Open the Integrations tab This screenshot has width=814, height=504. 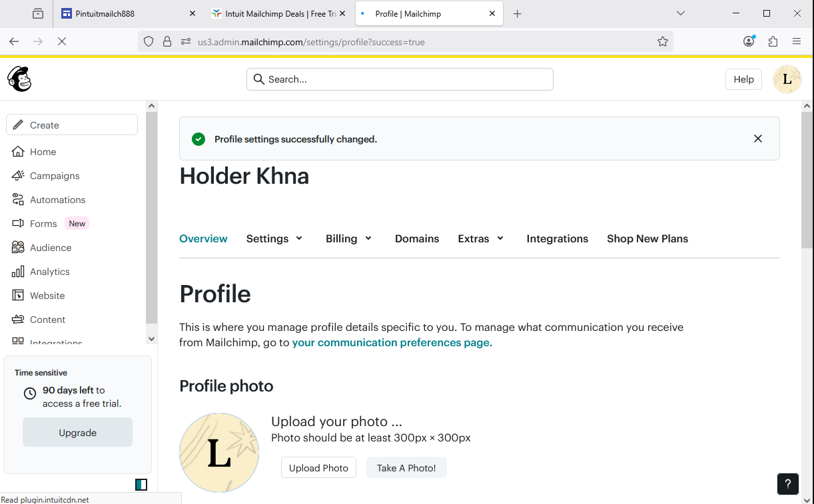tap(557, 238)
